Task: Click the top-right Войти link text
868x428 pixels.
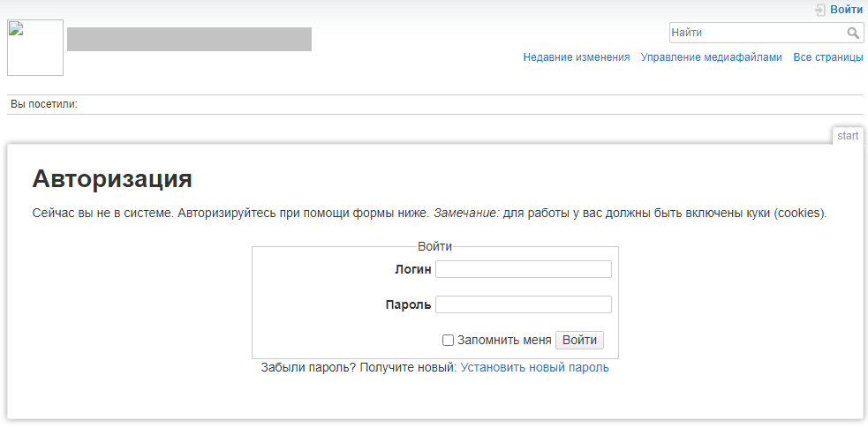Action: (846, 10)
